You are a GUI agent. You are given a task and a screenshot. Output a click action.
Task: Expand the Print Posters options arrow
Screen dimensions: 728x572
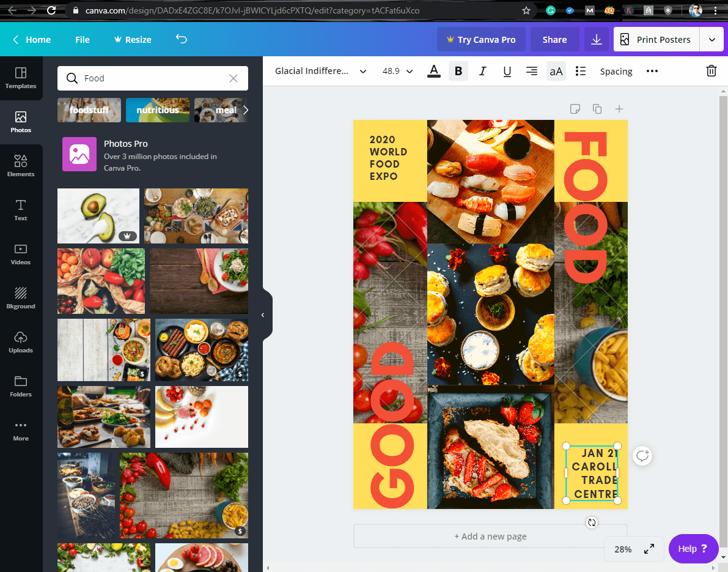pos(711,39)
